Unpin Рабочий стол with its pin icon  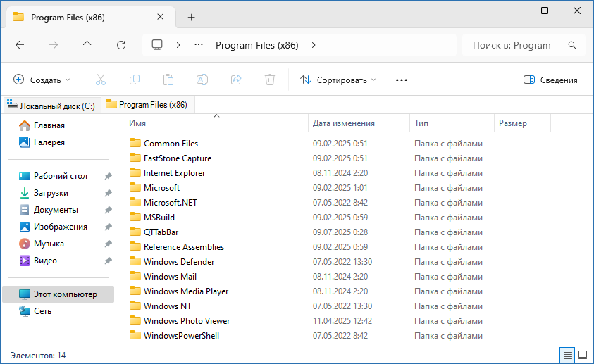(x=108, y=176)
